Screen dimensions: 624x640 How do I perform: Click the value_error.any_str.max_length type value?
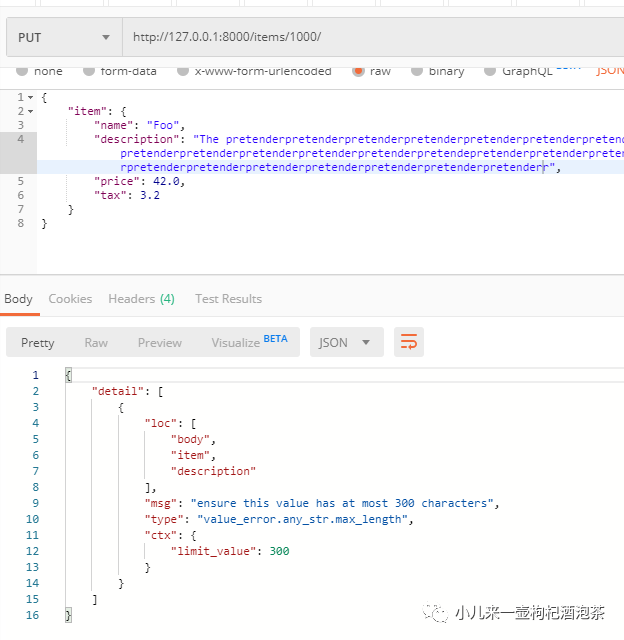click(x=303, y=519)
